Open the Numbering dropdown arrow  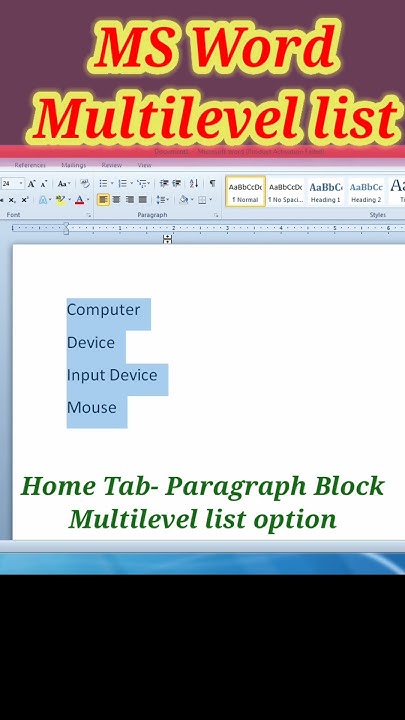tap(131, 184)
